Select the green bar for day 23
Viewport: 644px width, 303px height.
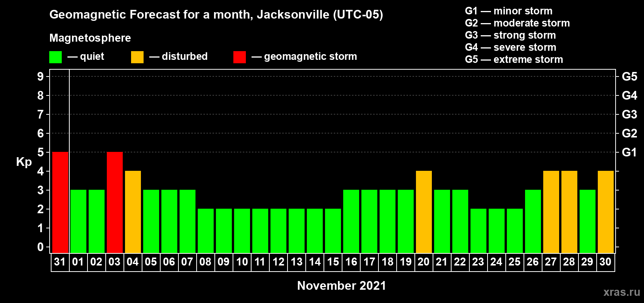pyautogui.click(x=478, y=231)
